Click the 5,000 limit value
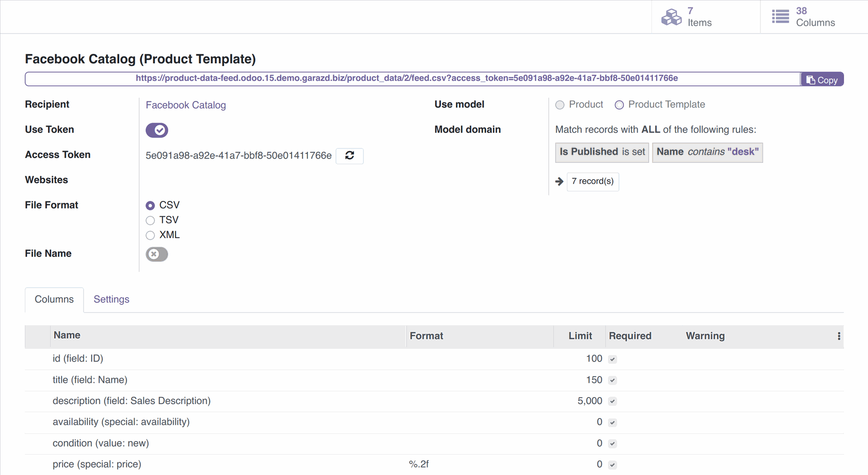868x475 pixels. (590, 401)
